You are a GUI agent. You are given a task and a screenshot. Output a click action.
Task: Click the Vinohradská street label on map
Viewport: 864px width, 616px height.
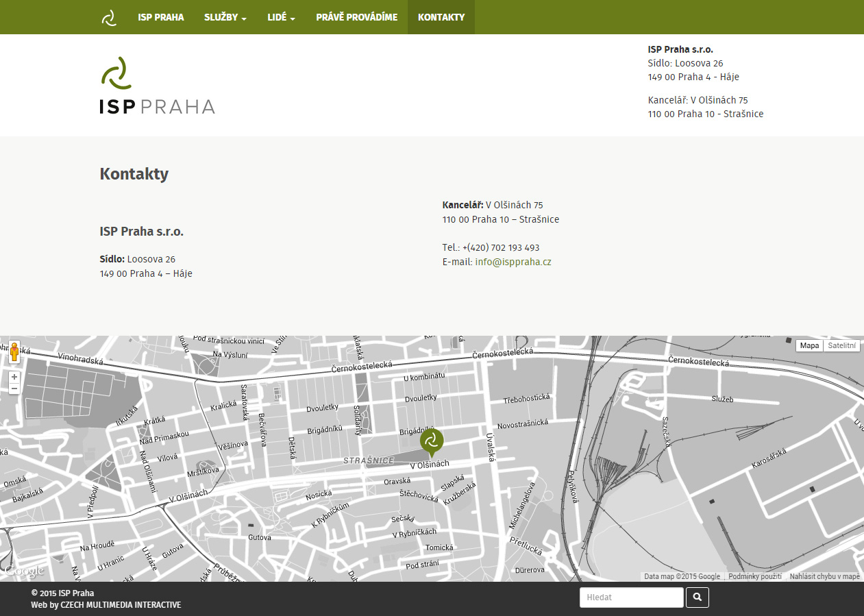click(81, 358)
